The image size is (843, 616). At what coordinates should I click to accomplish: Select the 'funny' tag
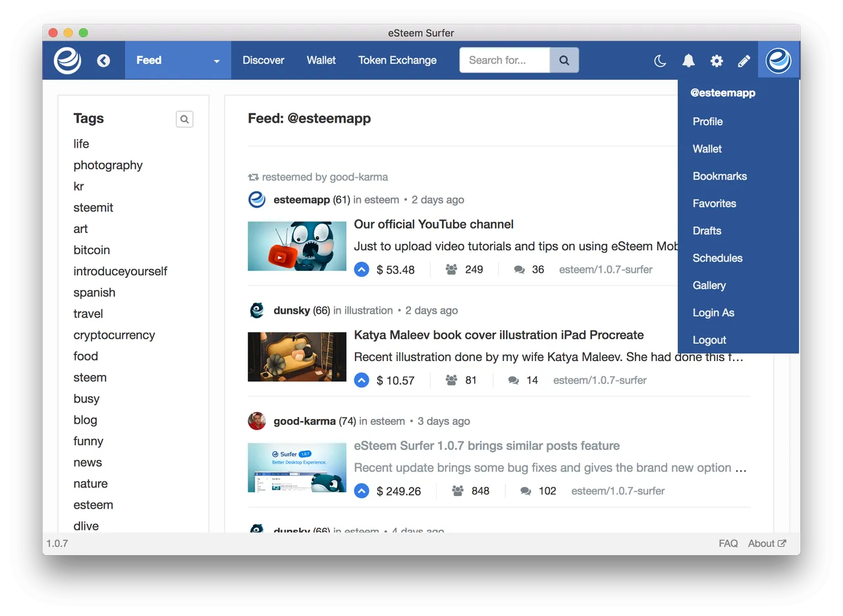click(88, 441)
